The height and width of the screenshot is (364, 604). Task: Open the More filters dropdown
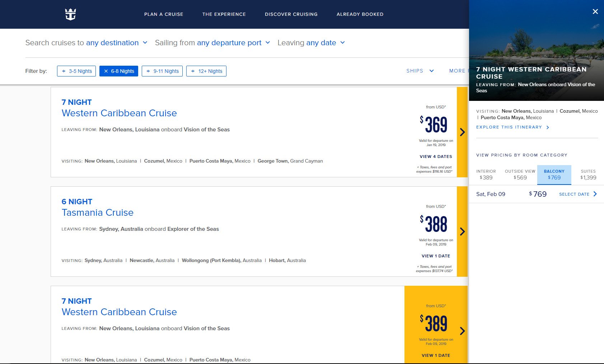tap(459, 71)
